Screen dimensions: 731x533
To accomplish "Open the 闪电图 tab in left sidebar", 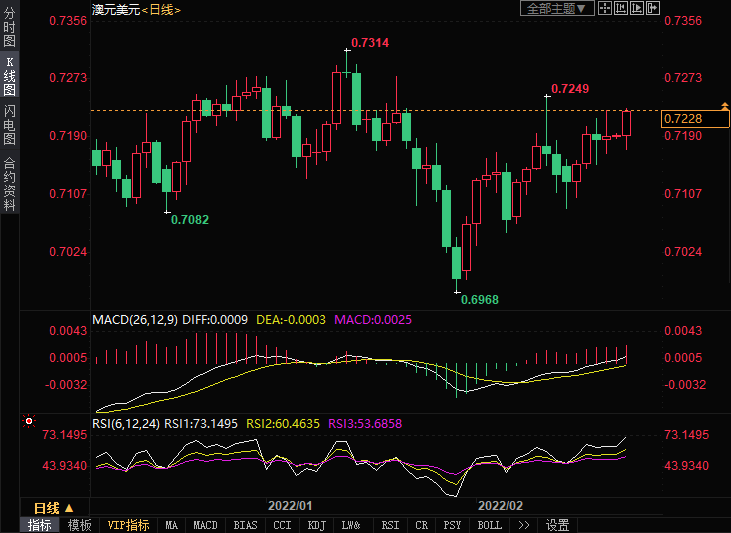I will (x=9, y=124).
